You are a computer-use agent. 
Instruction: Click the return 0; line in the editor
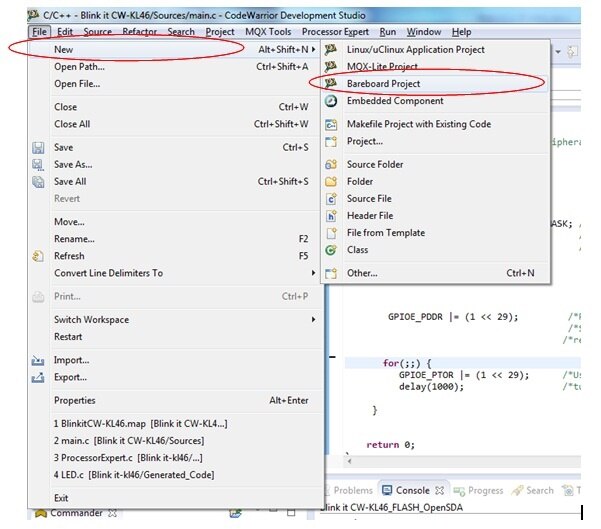coord(390,445)
